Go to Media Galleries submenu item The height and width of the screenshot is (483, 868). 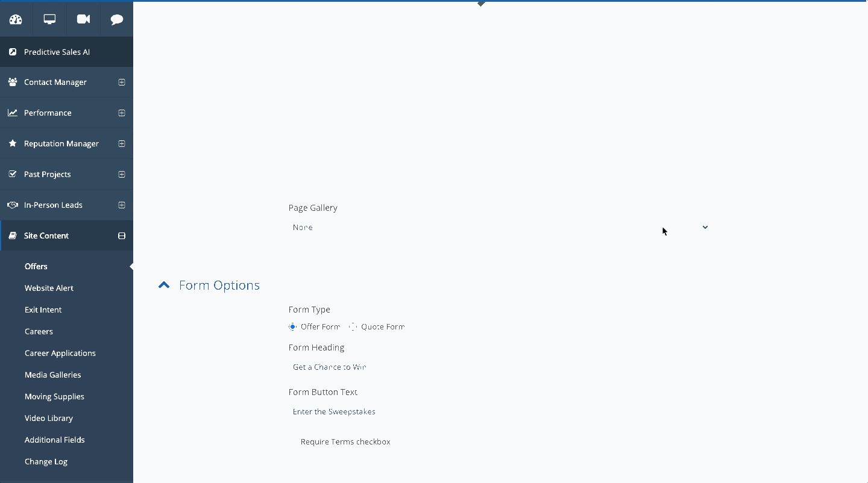point(52,375)
